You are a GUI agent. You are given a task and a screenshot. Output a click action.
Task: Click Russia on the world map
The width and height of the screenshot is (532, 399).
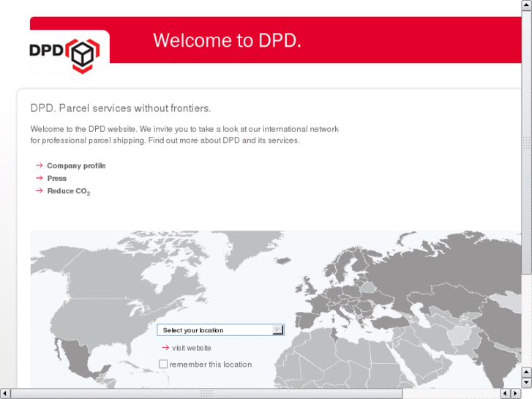click(441, 268)
